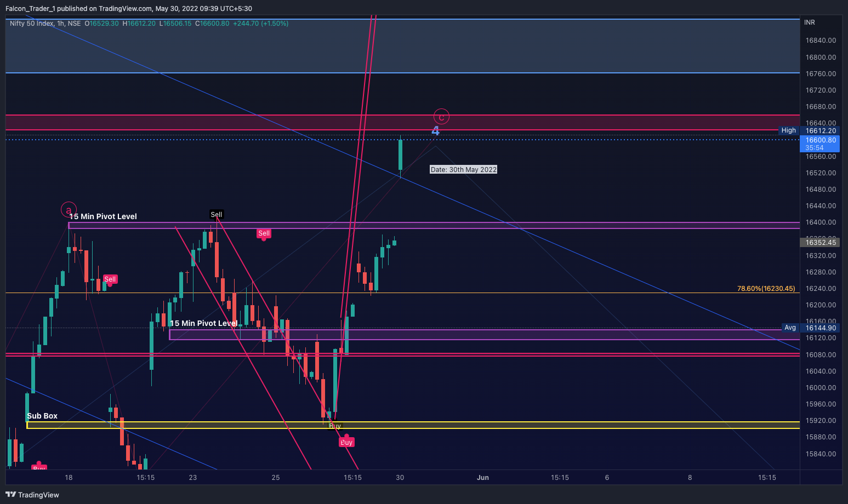Click the blue '4' wave label
Viewport: 848px width, 504px height.
tap(436, 130)
